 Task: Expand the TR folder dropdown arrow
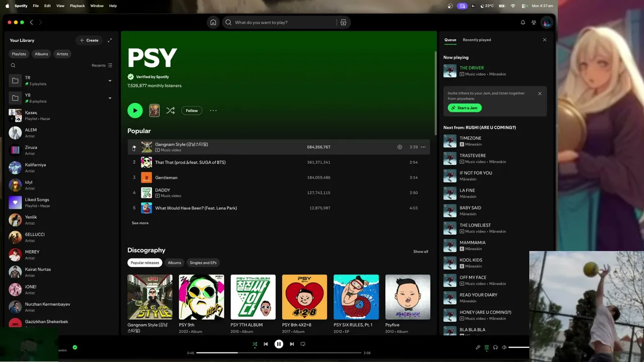[110, 80]
